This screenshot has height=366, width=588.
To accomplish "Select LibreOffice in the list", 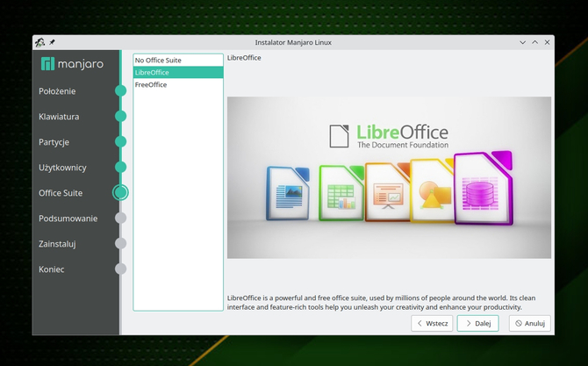I will (178, 72).
